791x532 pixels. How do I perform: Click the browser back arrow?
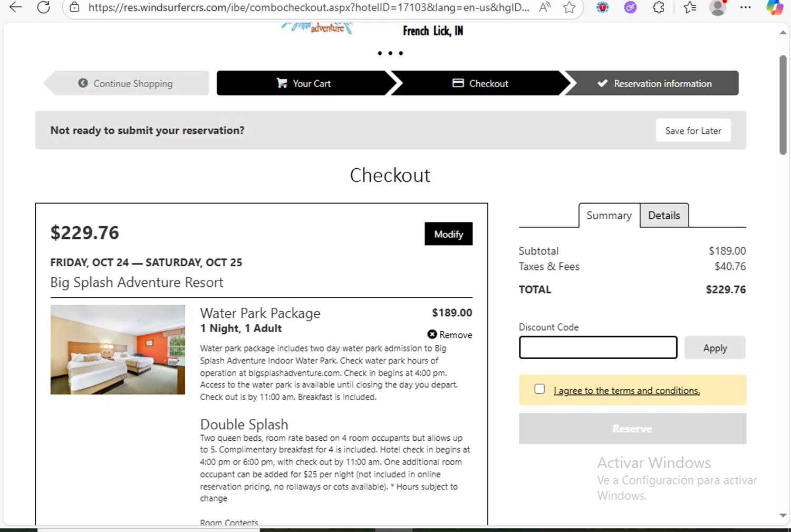click(16, 7)
